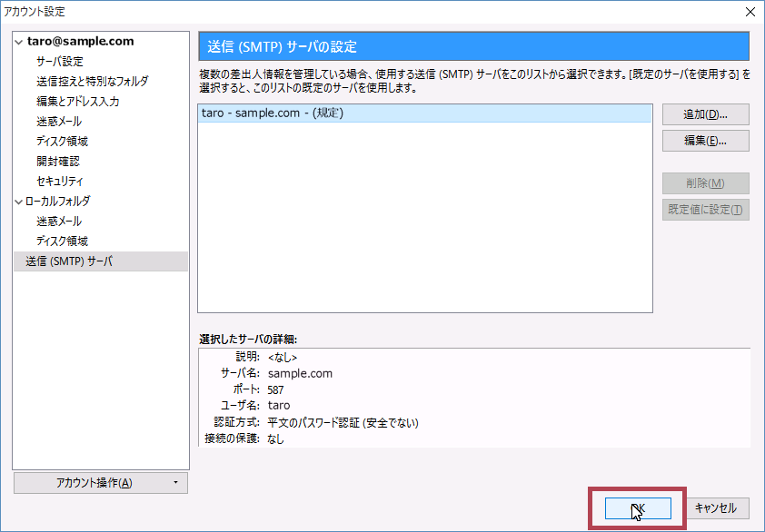This screenshot has height=532, width=765.
Task: Select the taro - sample.com server entry
Action: (424, 113)
